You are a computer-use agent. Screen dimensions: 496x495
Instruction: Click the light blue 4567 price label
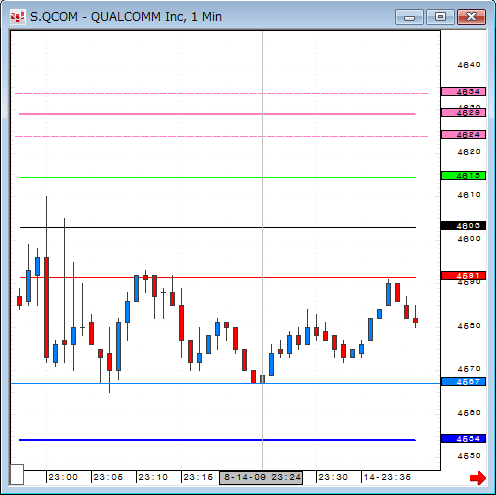(x=463, y=382)
